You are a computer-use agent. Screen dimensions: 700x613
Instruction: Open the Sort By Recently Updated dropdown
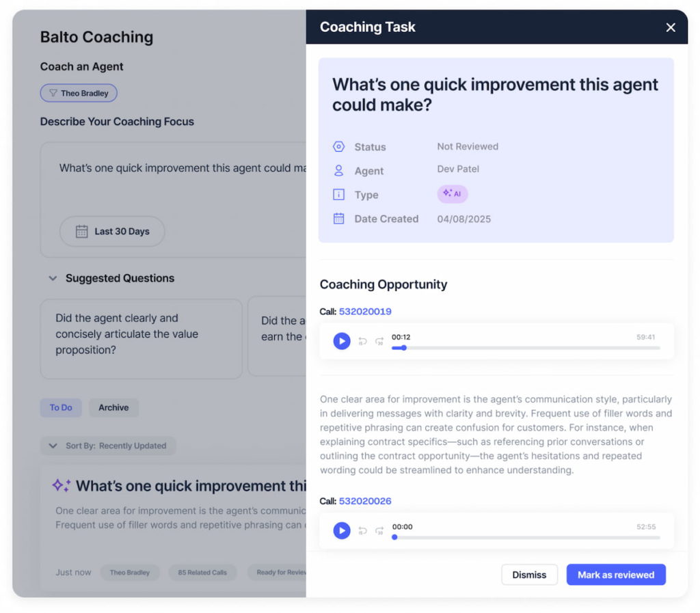pyautogui.click(x=108, y=446)
